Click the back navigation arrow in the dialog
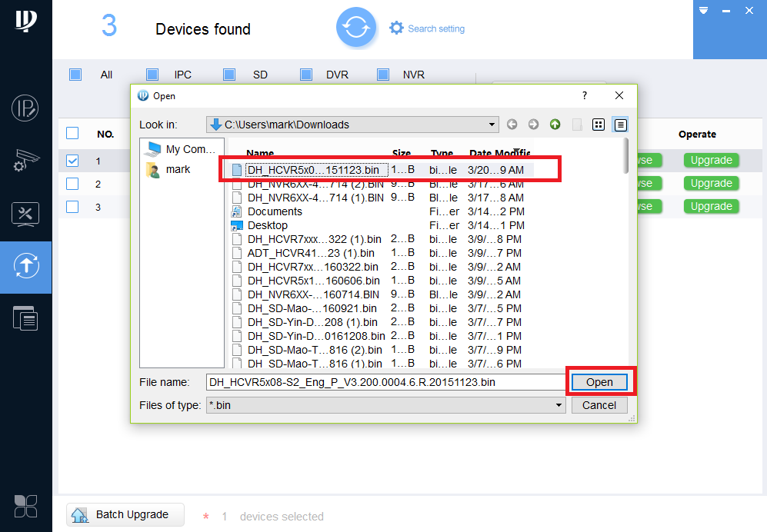Screen dimensions: 767x532 coord(512,124)
